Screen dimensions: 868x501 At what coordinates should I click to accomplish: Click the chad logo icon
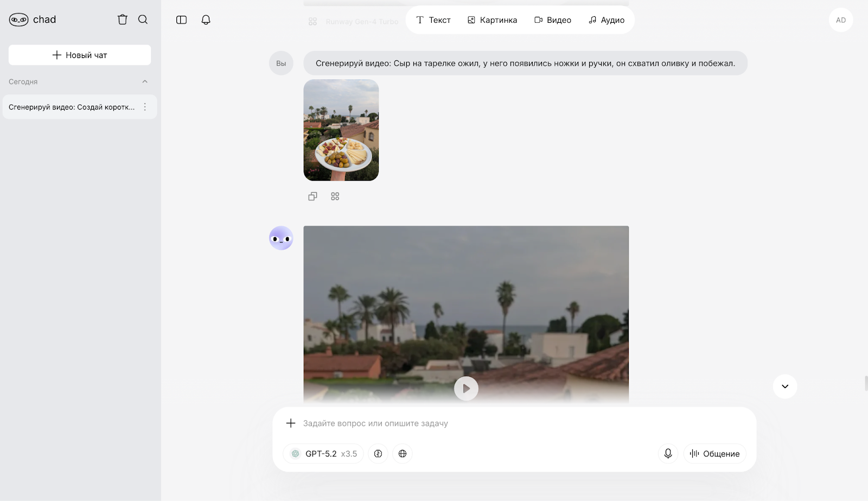(19, 20)
